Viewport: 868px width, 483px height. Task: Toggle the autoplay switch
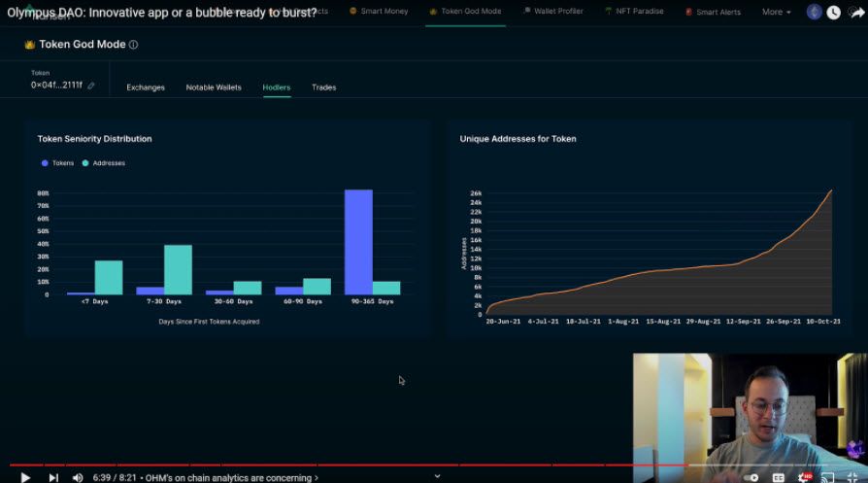pos(751,477)
